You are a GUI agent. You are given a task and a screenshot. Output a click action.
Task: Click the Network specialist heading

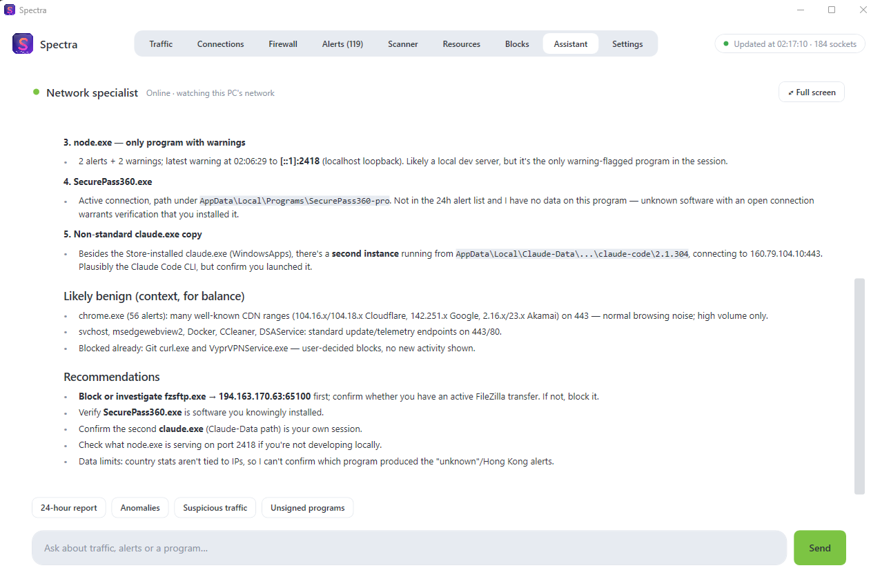click(92, 92)
